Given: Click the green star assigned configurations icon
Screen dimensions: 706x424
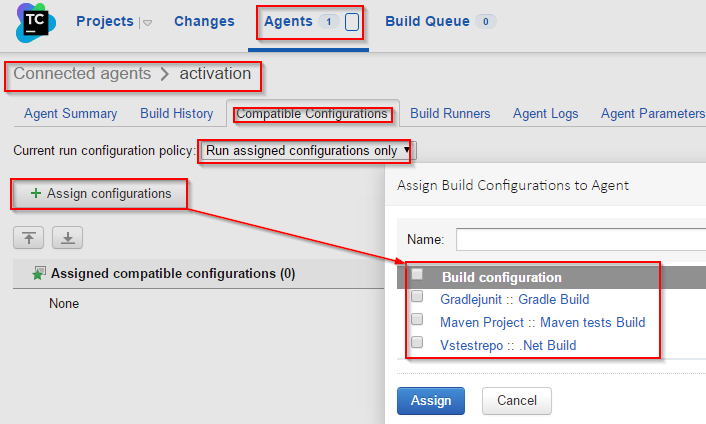Looking at the screenshot, I should (39, 273).
